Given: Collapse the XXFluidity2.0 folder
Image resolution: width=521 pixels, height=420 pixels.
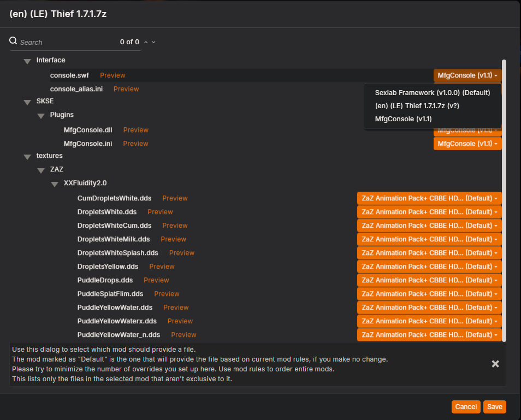Looking at the screenshot, I should [55, 184].
